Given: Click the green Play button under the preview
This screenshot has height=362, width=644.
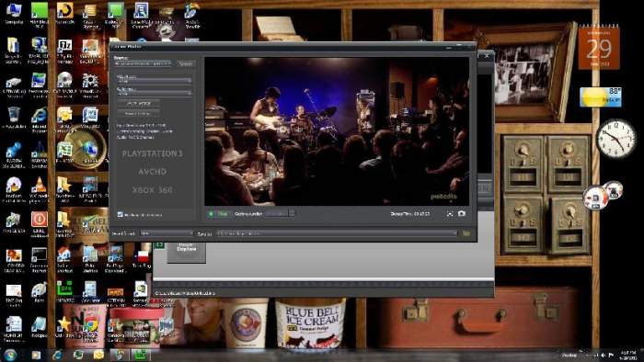Looking at the screenshot, I should 219,214.
